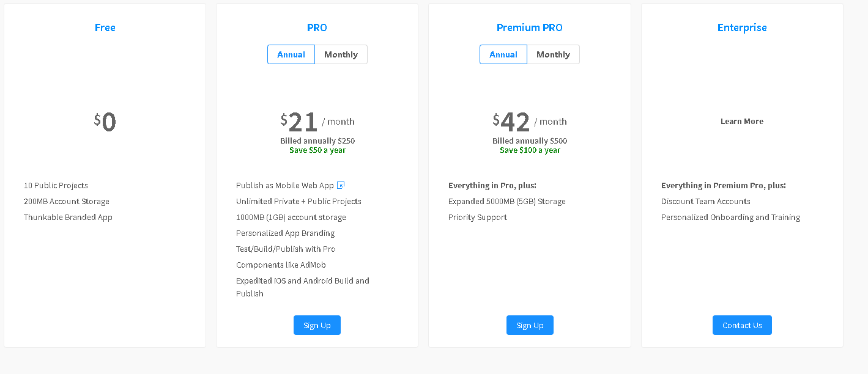
Task: Sign Up for the PRO plan
Action: click(317, 325)
